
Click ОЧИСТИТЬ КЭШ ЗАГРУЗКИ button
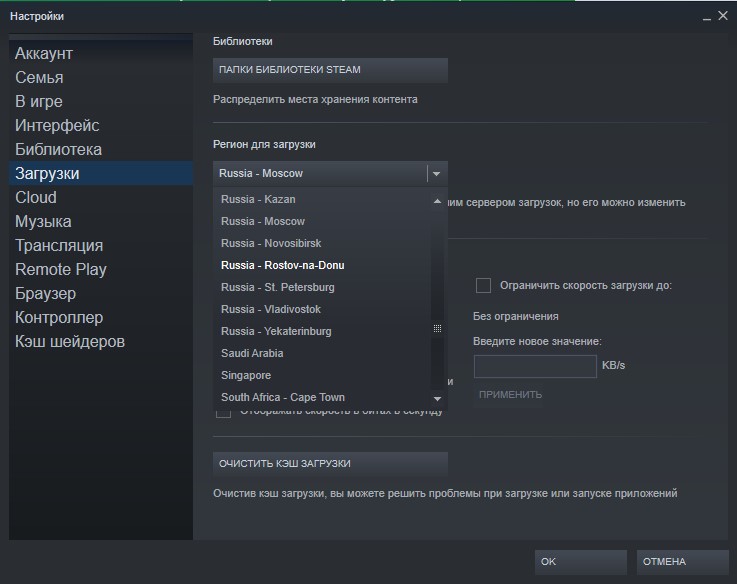click(x=330, y=464)
